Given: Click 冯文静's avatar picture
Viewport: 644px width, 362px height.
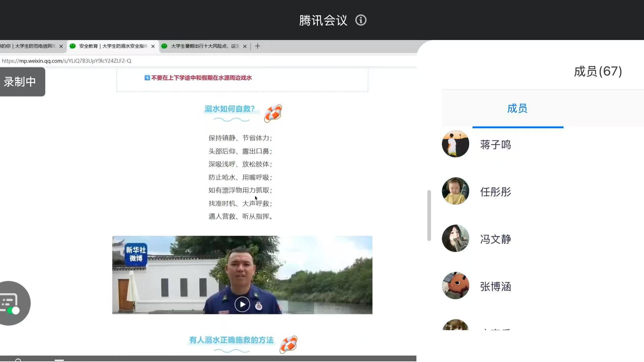Looking at the screenshot, I should tap(455, 238).
